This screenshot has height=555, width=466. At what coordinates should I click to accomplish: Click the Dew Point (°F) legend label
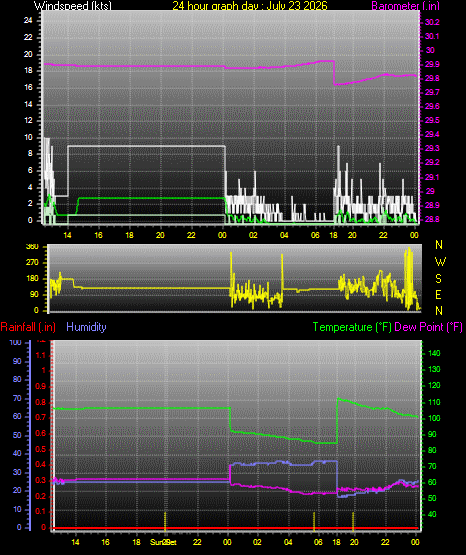click(428, 327)
